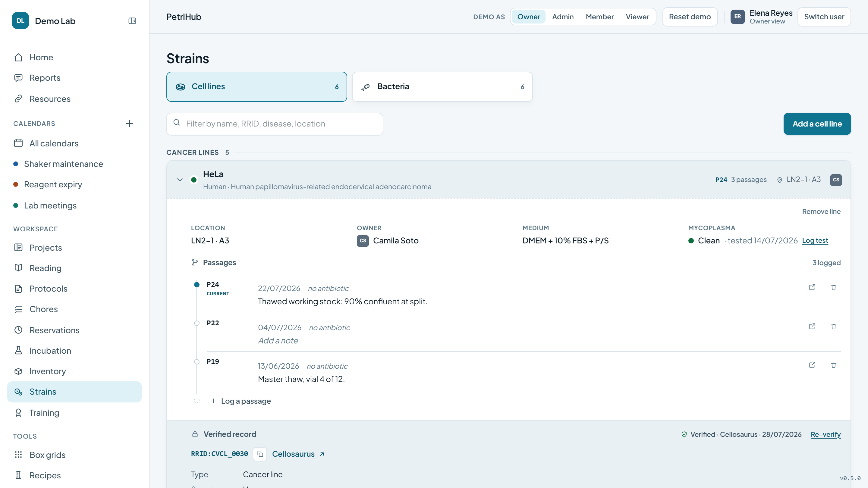
Task: Click the 'RRID:CVCL_0030' identifier text
Action: (x=219, y=454)
